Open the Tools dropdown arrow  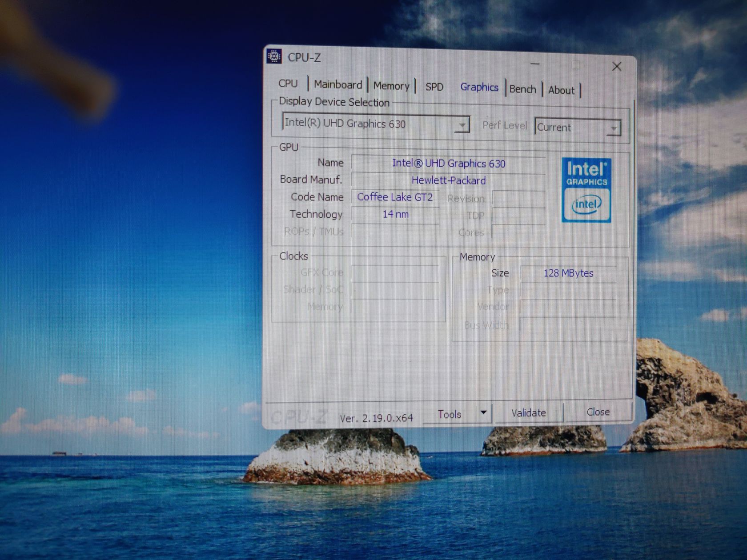(x=484, y=413)
